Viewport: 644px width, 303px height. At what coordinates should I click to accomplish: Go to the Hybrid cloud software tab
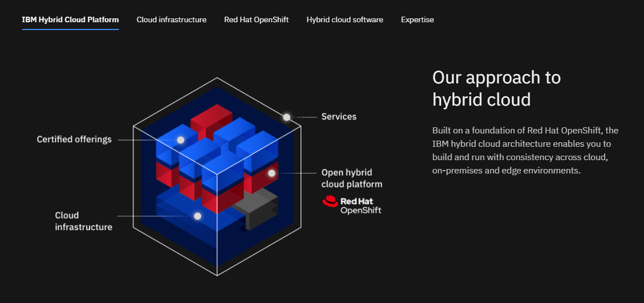[x=345, y=19]
